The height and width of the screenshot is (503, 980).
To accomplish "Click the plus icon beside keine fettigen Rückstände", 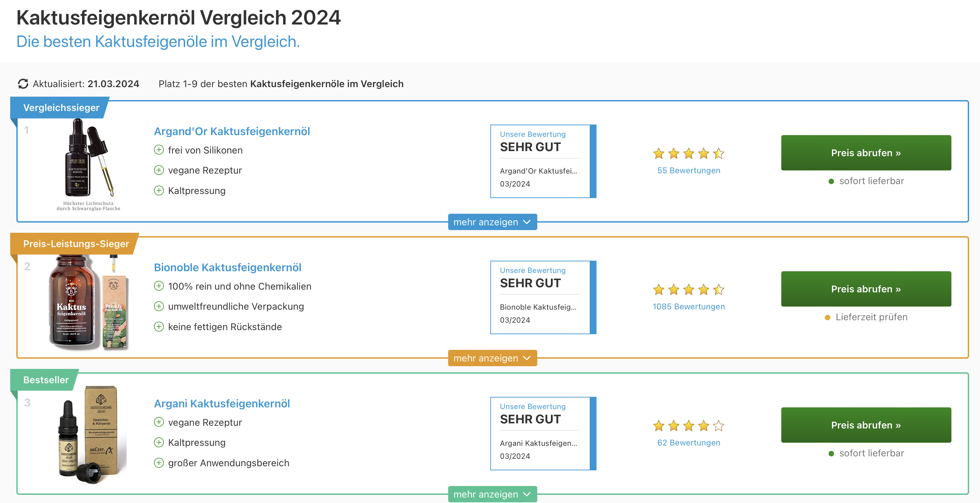I will point(159,326).
